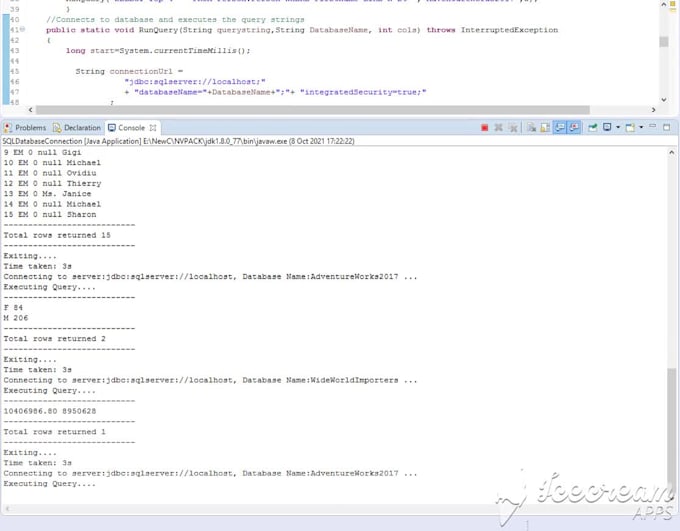Click the editor horizontal scrollbar thumb
Screen dimensions: 680x531
coord(313,110)
